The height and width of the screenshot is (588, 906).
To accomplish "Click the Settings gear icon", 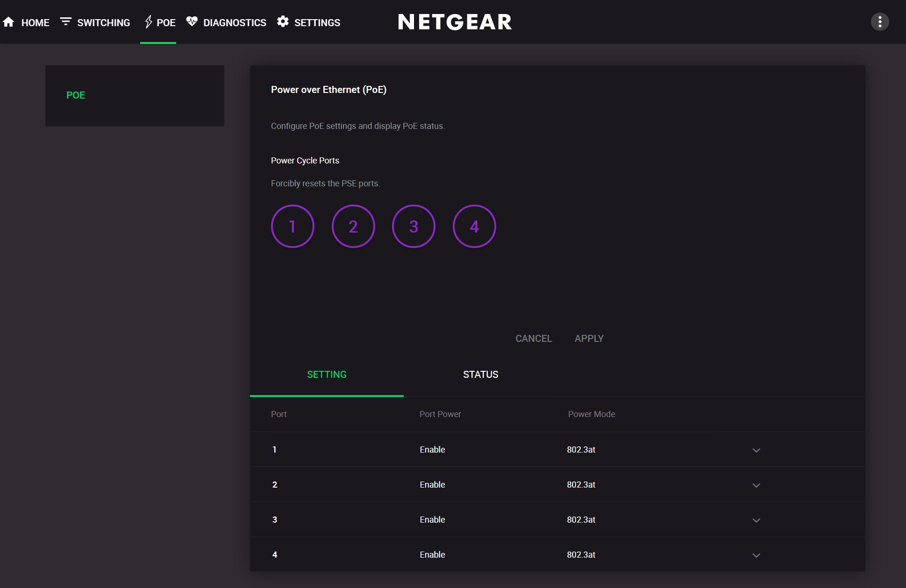I will (283, 21).
